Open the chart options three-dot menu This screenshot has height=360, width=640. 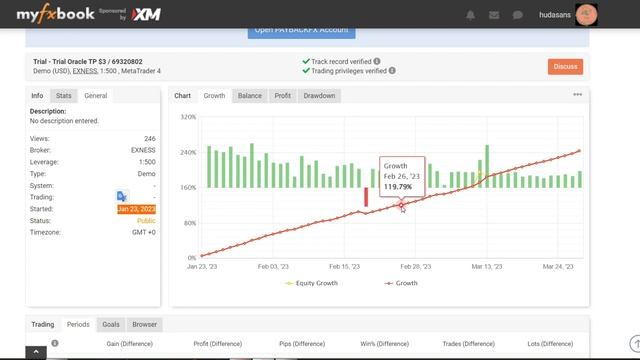coord(578,94)
